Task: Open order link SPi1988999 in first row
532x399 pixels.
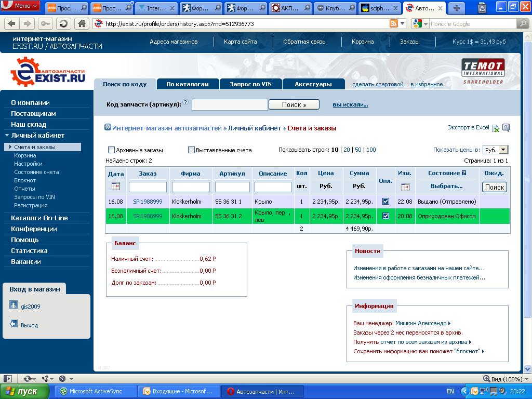Action: (x=148, y=202)
